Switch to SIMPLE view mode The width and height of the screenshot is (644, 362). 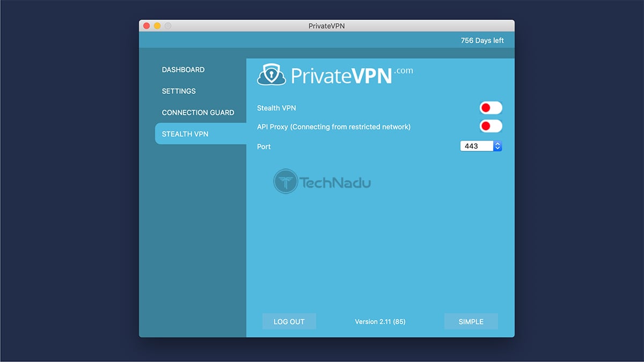(x=471, y=321)
